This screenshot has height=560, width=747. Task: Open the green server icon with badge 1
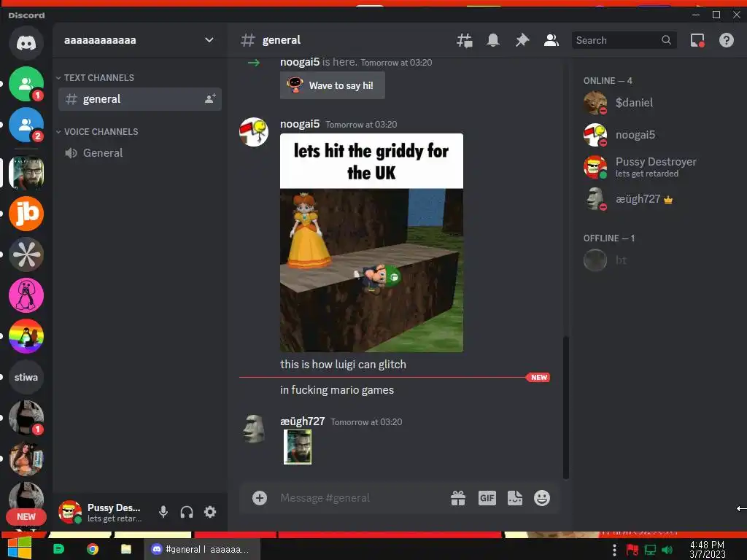click(x=26, y=85)
